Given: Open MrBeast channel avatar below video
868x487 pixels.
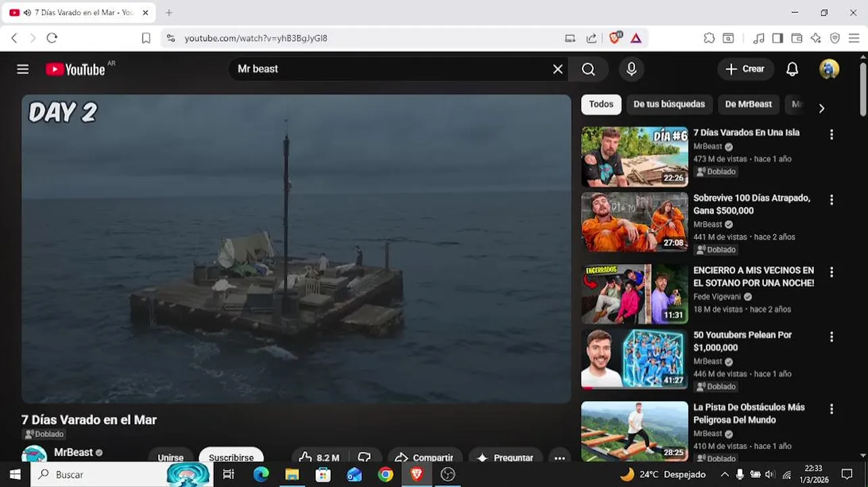Looking at the screenshot, I should [34, 455].
